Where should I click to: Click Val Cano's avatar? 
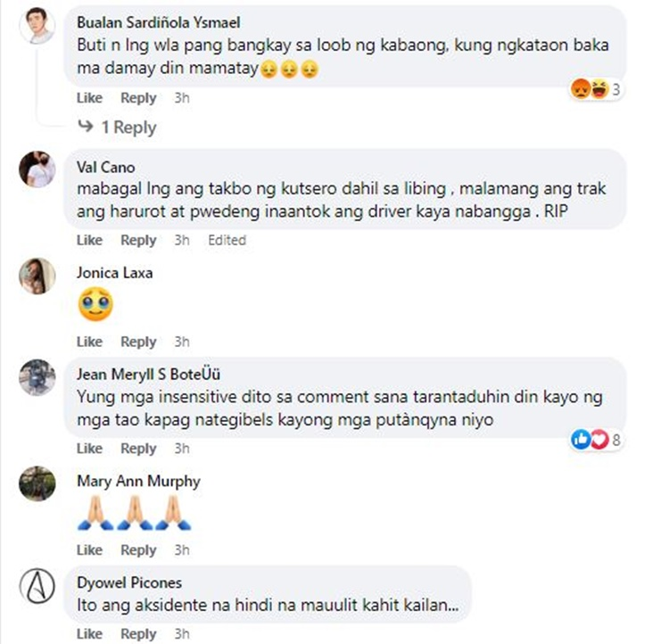37,169
